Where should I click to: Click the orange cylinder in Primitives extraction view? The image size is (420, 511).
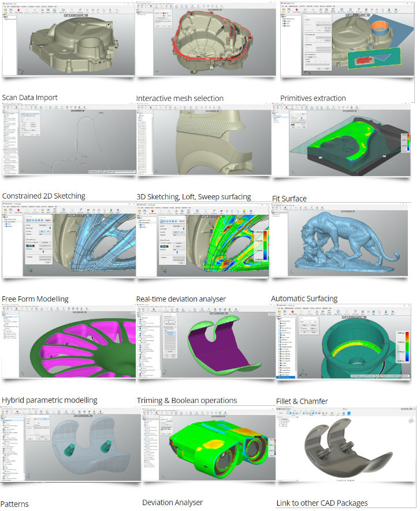pyautogui.click(x=380, y=28)
